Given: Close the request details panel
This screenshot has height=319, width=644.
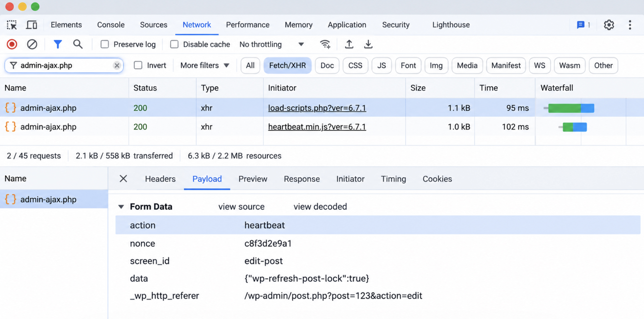Looking at the screenshot, I should 123,179.
